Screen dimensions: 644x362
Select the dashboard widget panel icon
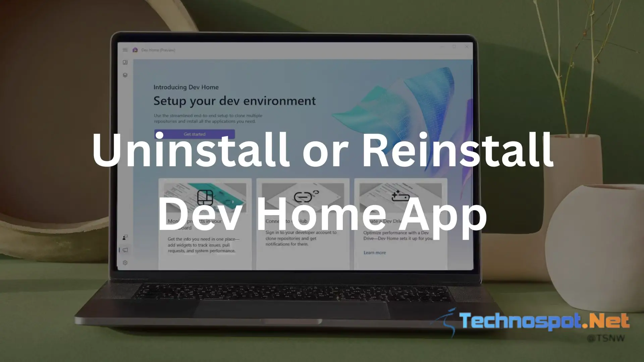click(125, 62)
